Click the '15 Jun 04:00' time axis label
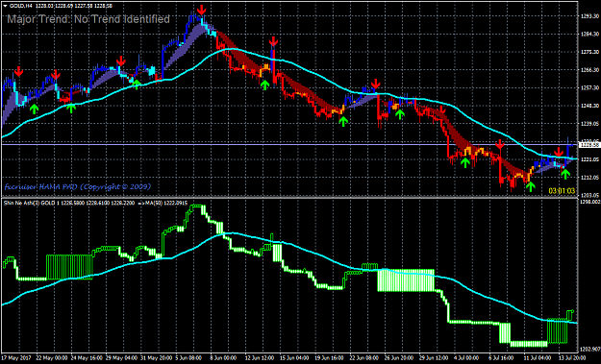Screen dimensions: 601x364 coord(294,358)
